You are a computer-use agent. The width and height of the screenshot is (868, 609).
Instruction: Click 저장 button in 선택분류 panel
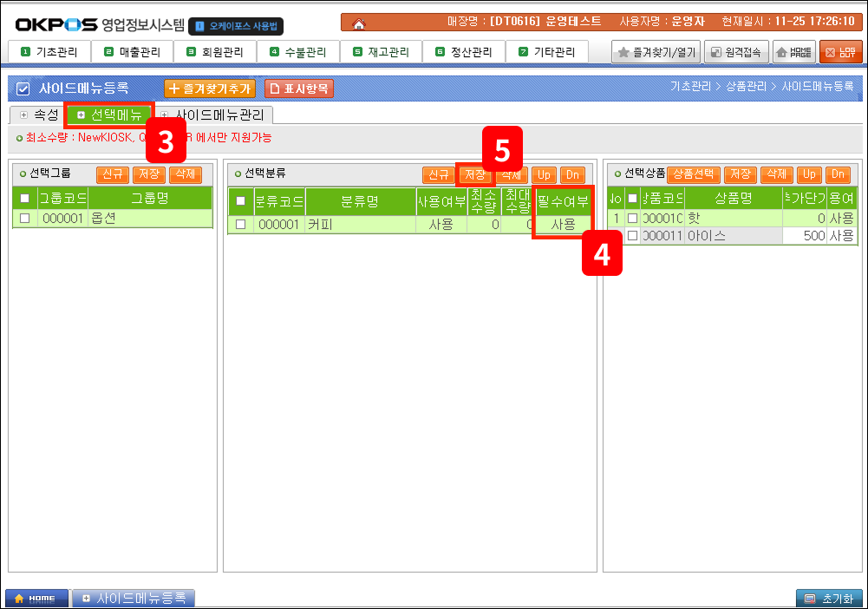474,174
